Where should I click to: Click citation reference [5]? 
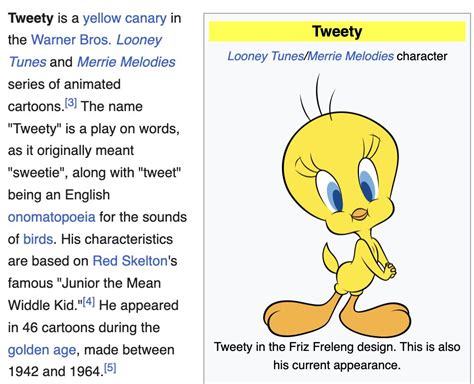(110, 368)
